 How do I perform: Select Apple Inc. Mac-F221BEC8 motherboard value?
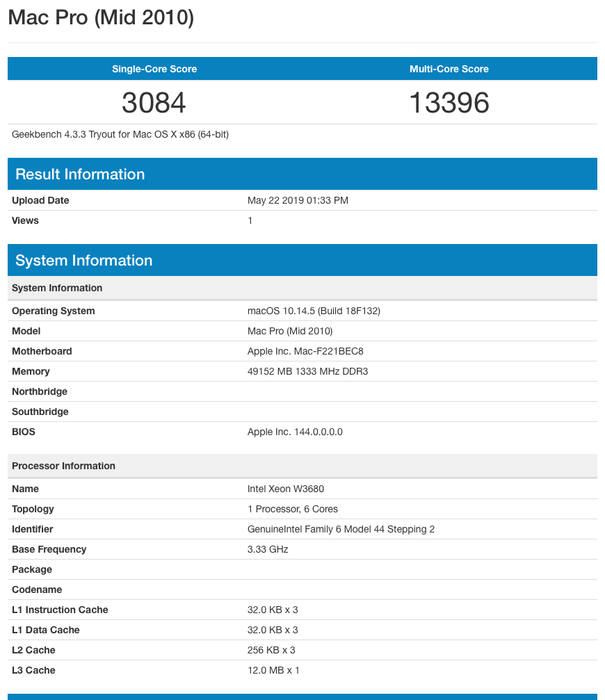click(305, 351)
